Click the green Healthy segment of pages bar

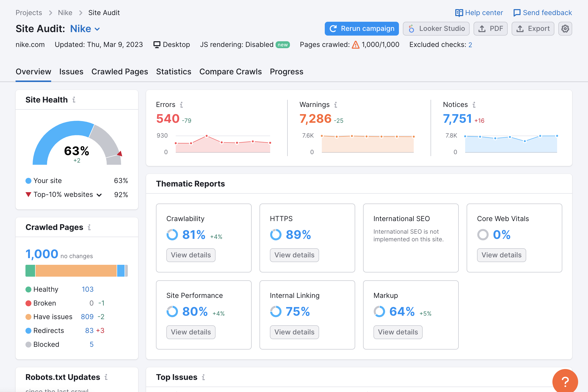(x=30, y=271)
